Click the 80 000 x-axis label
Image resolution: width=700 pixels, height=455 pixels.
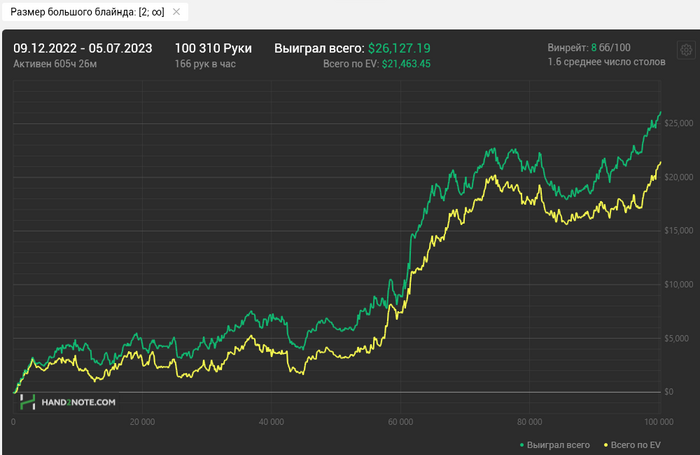coord(529,422)
